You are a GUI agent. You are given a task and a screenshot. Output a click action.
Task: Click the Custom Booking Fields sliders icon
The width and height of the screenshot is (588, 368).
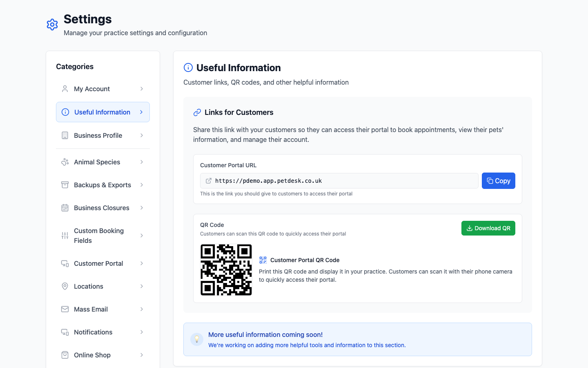tap(65, 236)
